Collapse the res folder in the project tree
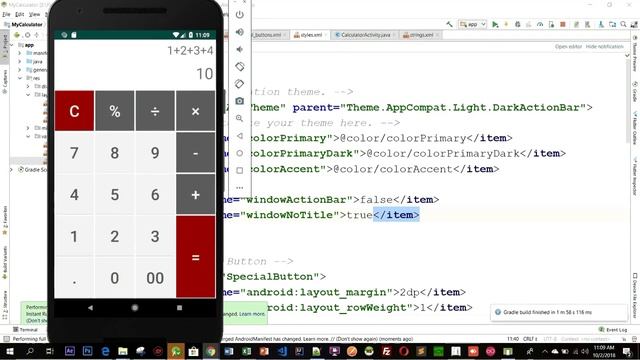This screenshot has height=360, width=640. click(20, 78)
